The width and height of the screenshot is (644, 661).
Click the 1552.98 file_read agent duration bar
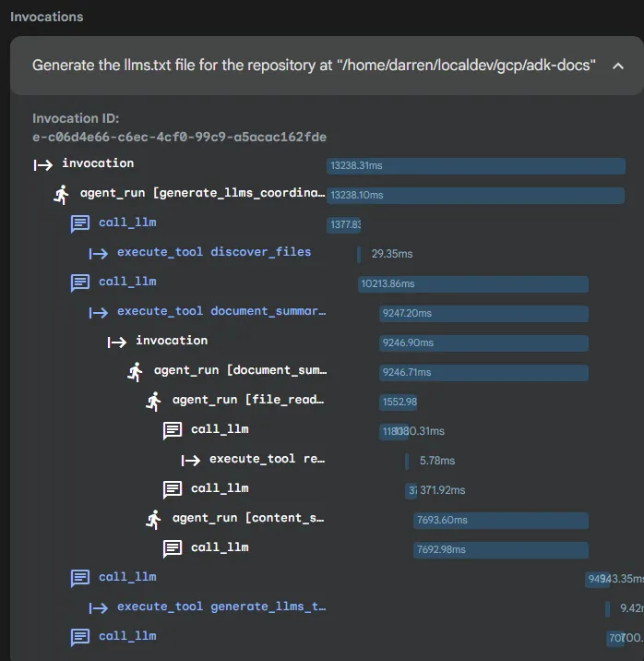click(x=399, y=403)
